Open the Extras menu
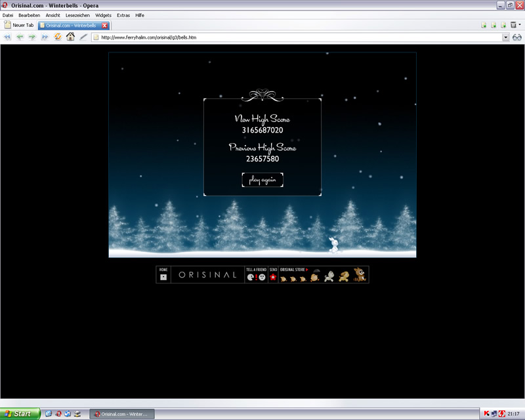Viewport: 525px width, 420px height. [123, 15]
